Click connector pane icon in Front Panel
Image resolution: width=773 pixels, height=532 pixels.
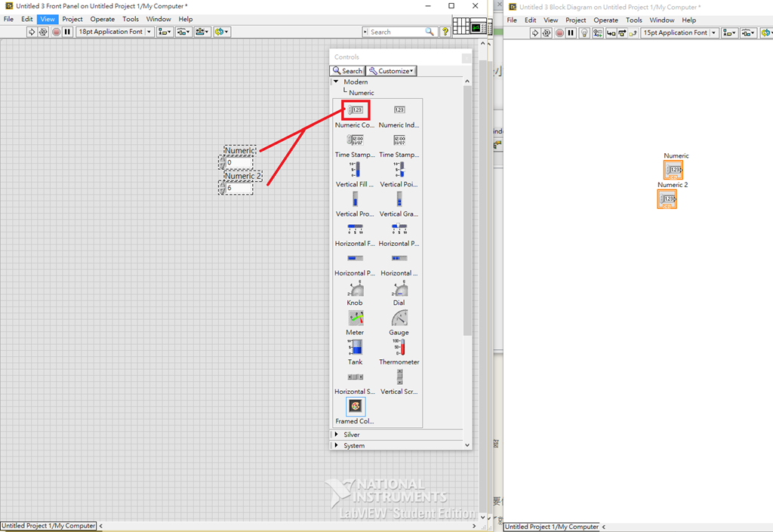tap(460, 26)
